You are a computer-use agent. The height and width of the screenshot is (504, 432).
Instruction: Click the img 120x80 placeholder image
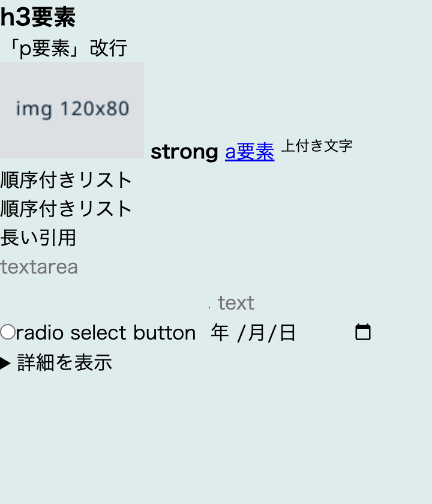[x=72, y=110]
